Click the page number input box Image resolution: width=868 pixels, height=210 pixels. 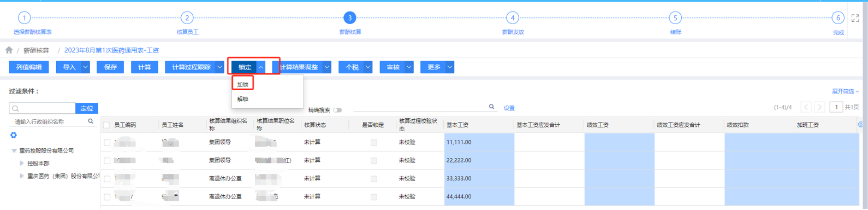(x=836, y=107)
